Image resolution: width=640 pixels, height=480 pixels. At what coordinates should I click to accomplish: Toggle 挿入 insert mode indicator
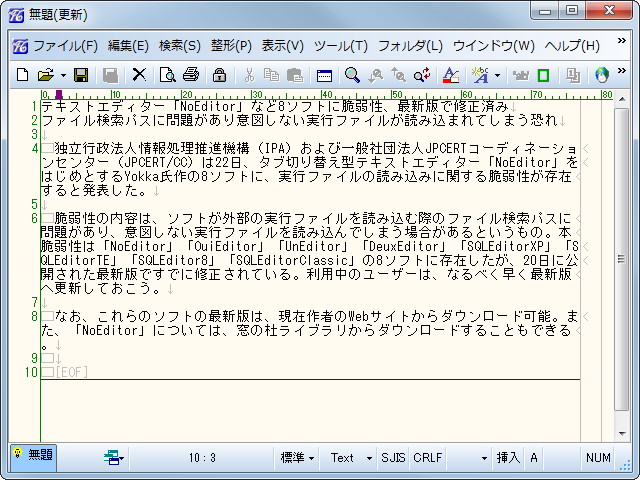[x=508, y=458]
